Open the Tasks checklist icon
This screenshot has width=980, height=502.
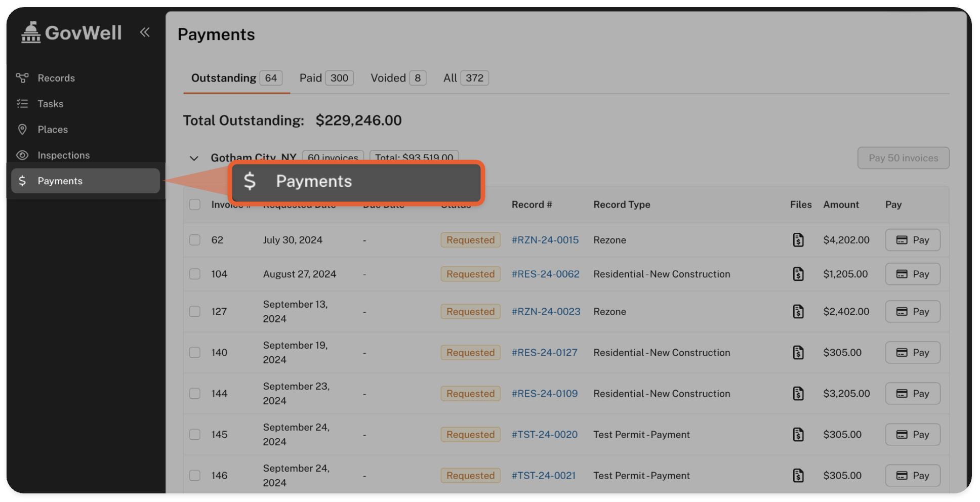tap(22, 104)
